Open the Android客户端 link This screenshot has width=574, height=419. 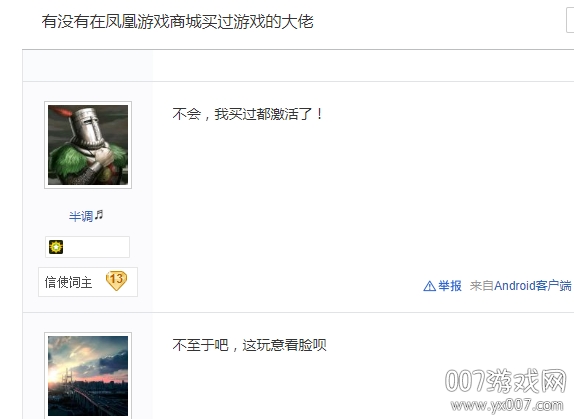pos(533,286)
